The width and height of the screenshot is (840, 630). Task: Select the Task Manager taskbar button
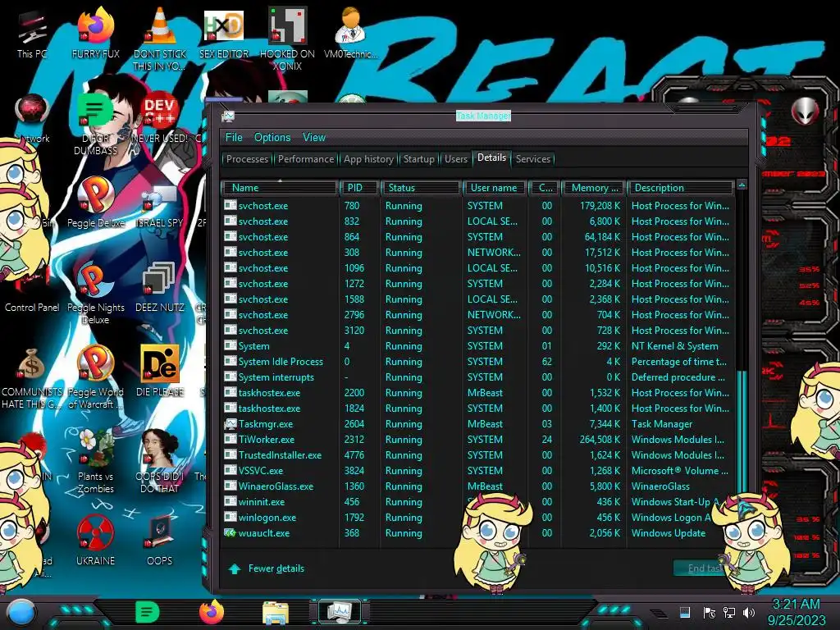tap(339, 612)
